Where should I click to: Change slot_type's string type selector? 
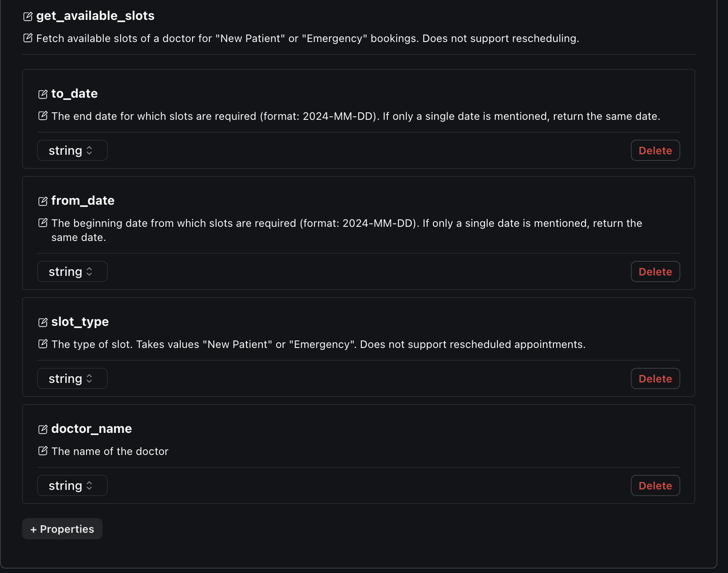click(72, 378)
